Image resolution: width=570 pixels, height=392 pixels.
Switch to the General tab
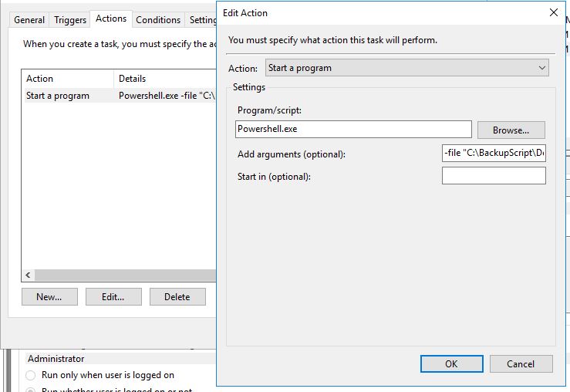29,19
